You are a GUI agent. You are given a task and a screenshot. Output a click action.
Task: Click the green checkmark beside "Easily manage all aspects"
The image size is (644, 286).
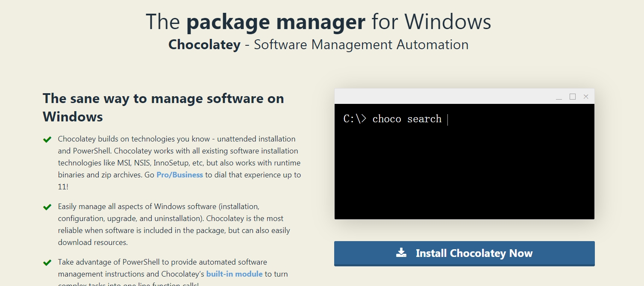click(x=47, y=207)
